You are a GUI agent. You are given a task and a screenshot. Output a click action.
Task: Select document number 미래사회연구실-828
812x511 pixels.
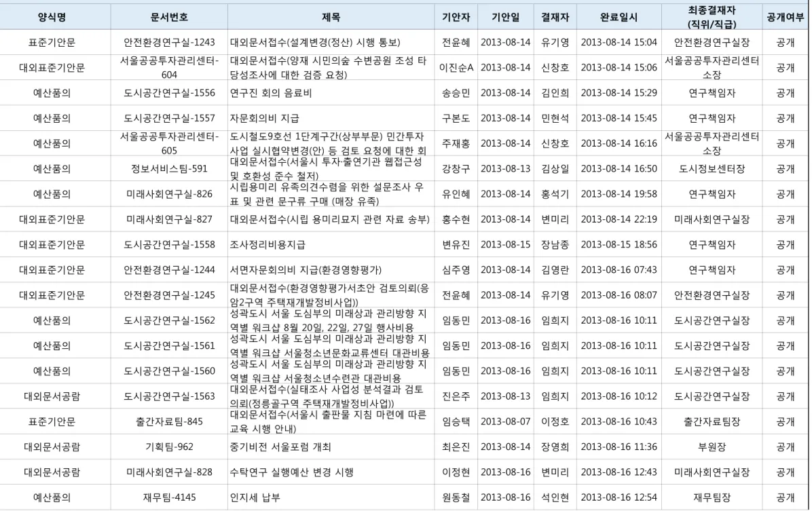click(x=169, y=473)
